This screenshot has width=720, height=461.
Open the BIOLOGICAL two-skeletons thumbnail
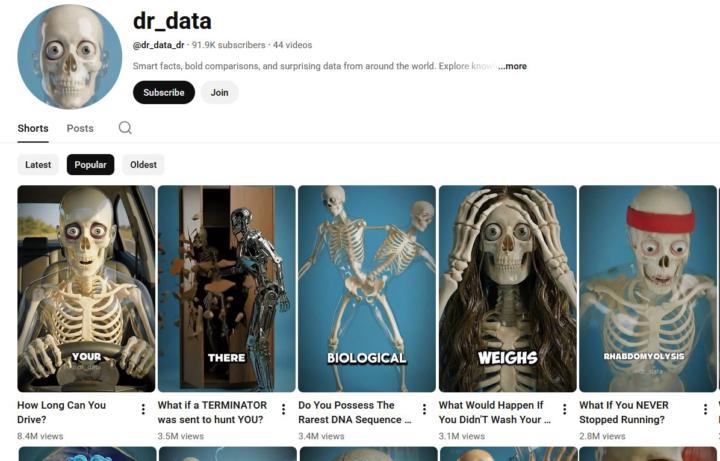coord(367,289)
